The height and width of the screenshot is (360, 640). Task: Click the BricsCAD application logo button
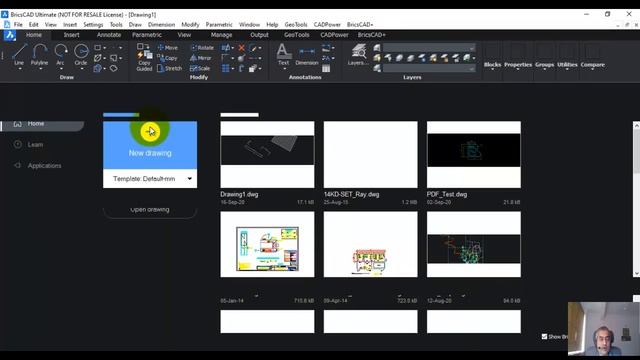[x=9, y=36]
